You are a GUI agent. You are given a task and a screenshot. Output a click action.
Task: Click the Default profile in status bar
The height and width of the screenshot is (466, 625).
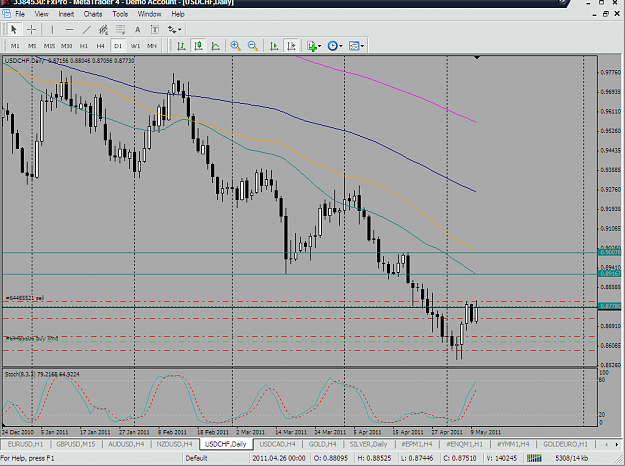click(x=197, y=458)
